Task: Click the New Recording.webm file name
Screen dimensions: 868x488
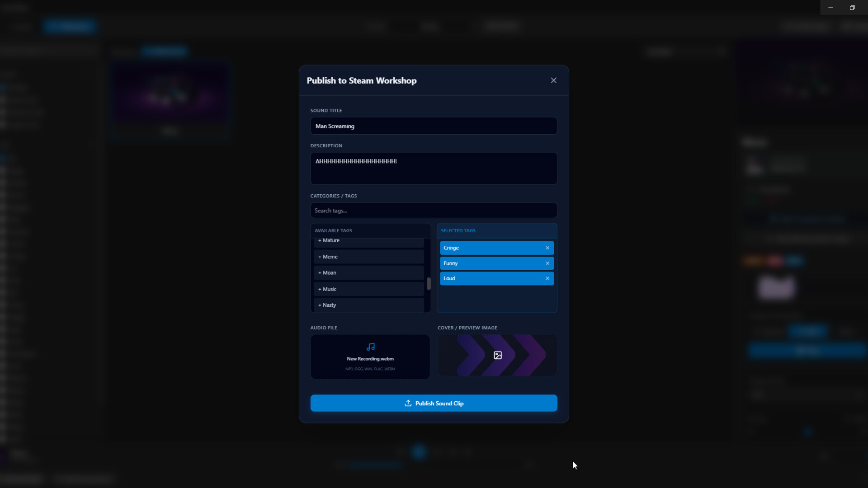Action: coord(370,359)
